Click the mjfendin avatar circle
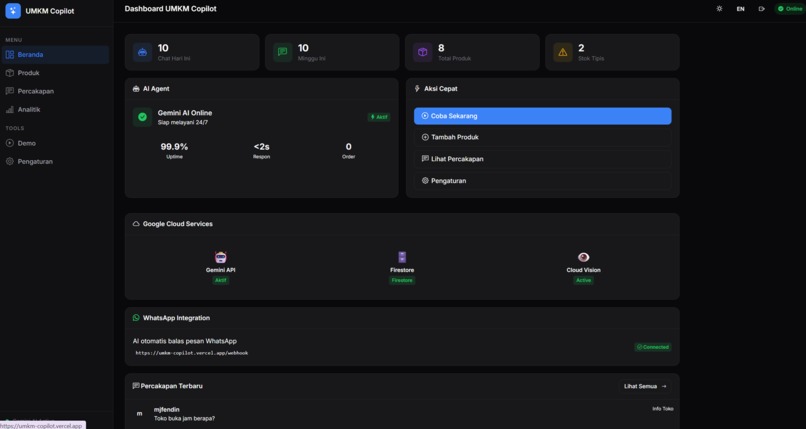This screenshot has height=429, width=806. click(x=139, y=414)
